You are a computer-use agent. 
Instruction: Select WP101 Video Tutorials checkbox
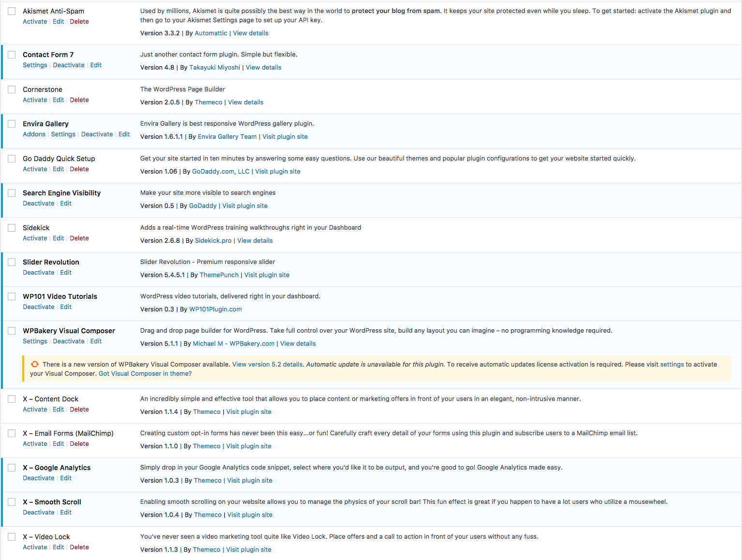pyautogui.click(x=12, y=296)
